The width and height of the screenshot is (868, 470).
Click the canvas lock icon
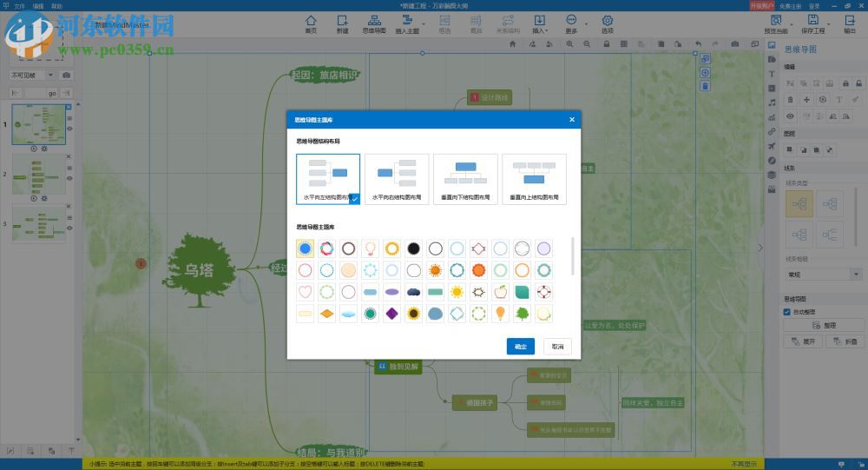coord(607,43)
